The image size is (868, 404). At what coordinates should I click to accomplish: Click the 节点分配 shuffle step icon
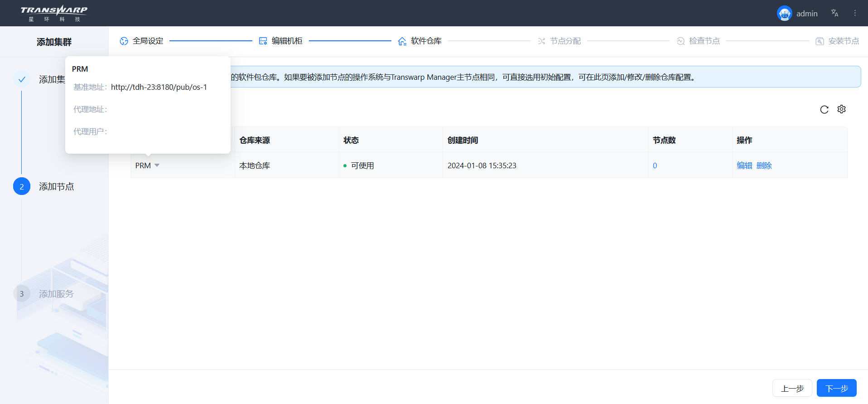tap(541, 41)
